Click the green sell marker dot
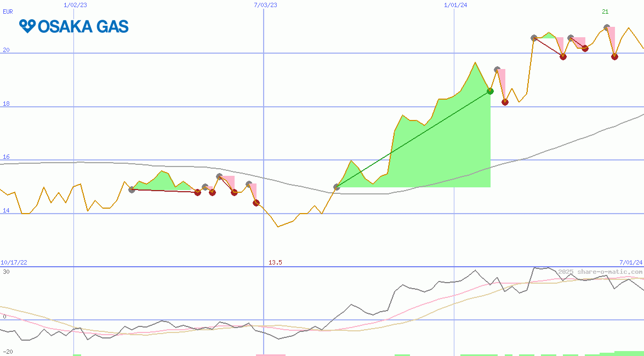The image size is (644, 356). (491, 91)
